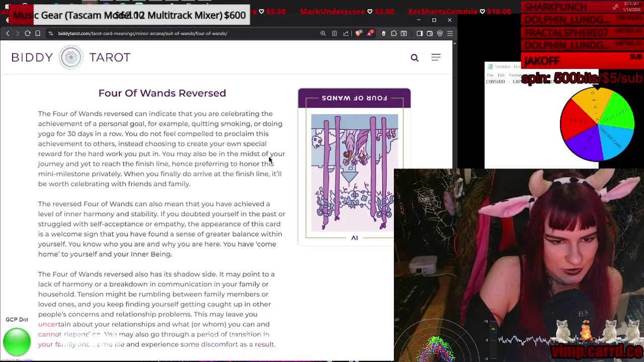Image resolution: width=644 pixels, height=362 pixels.
Task: Open the zoom magnifier in address bar
Action: point(323,33)
